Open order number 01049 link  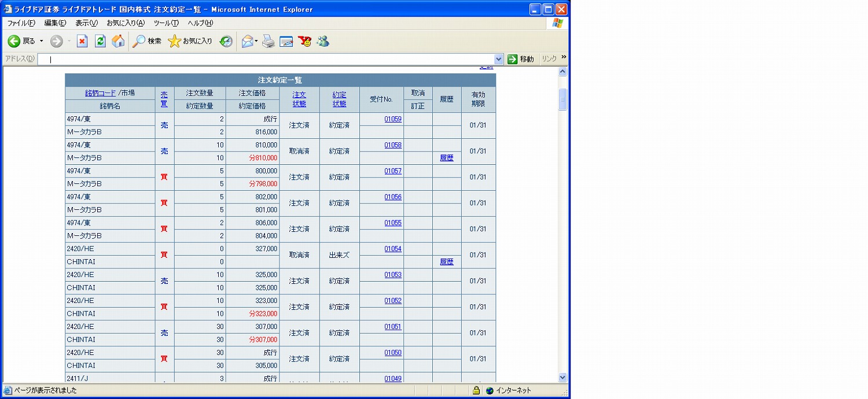click(x=393, y=379)
